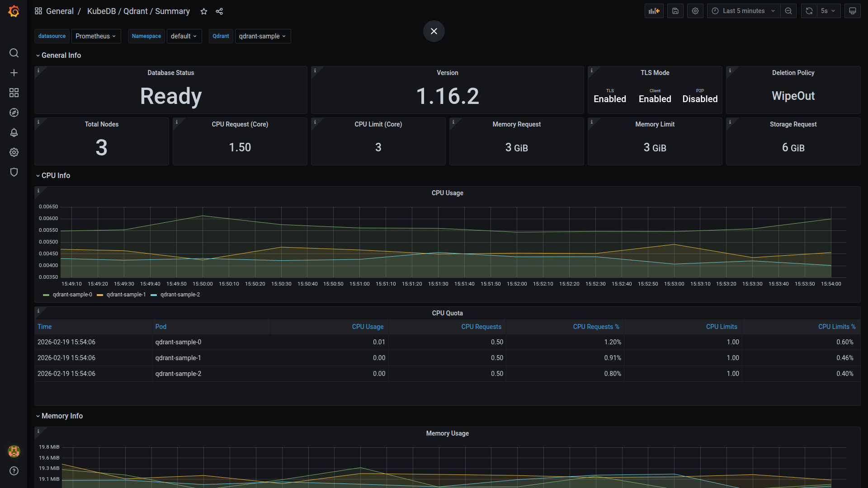Click the qdrant-sample-1 pod cell
The height and width of the screenshot is (488, 868).
178,358
